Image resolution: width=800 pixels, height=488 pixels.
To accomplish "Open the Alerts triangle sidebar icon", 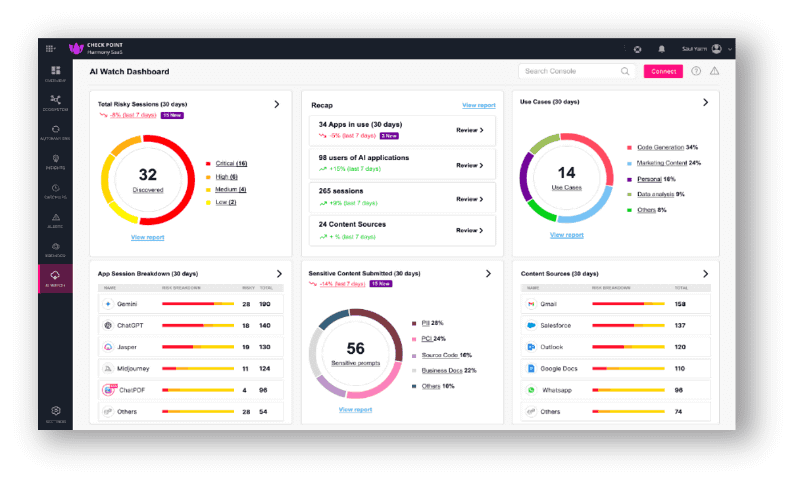I will [x=55, y=220].
